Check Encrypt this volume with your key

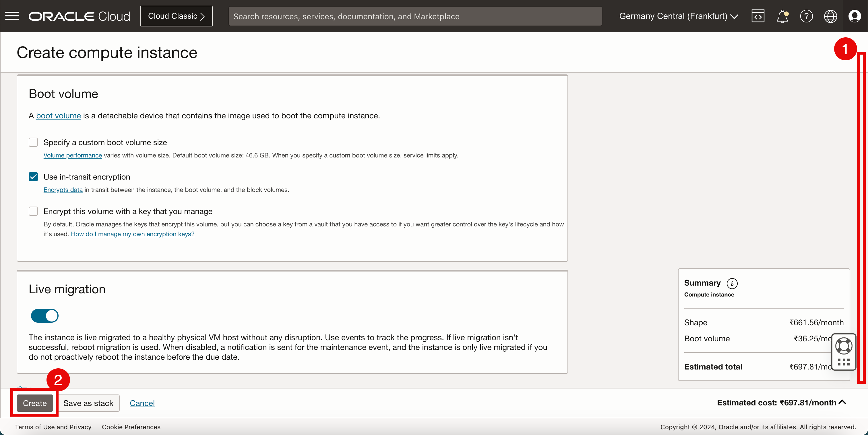pos(33,211)
